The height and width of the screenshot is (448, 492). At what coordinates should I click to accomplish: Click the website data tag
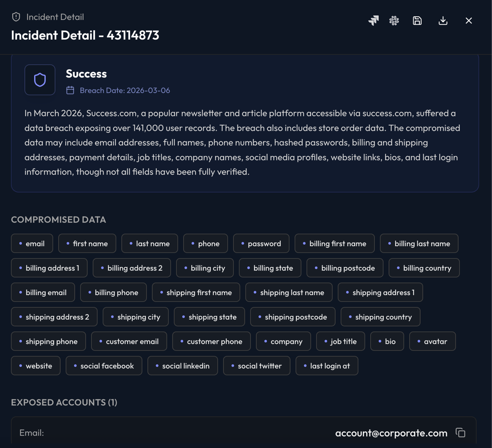point(36,366)
